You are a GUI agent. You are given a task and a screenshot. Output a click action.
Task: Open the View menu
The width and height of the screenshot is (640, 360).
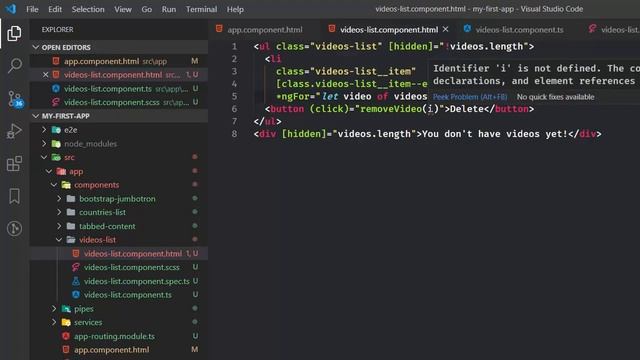123,9
